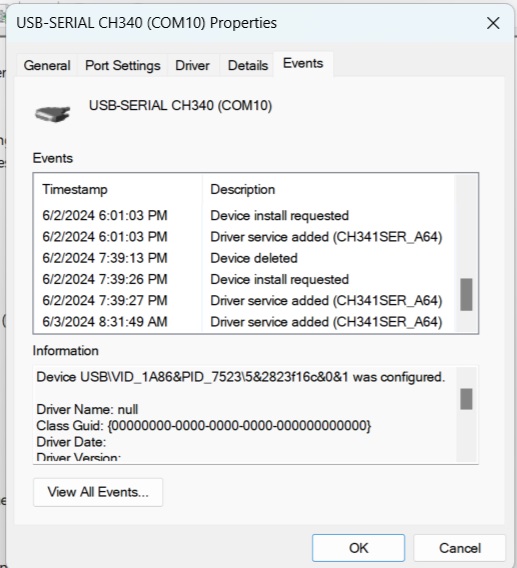Open View All Events
The height and width of the screenshot is (568, 517).
pyautogui.click(x=98, y=492)
